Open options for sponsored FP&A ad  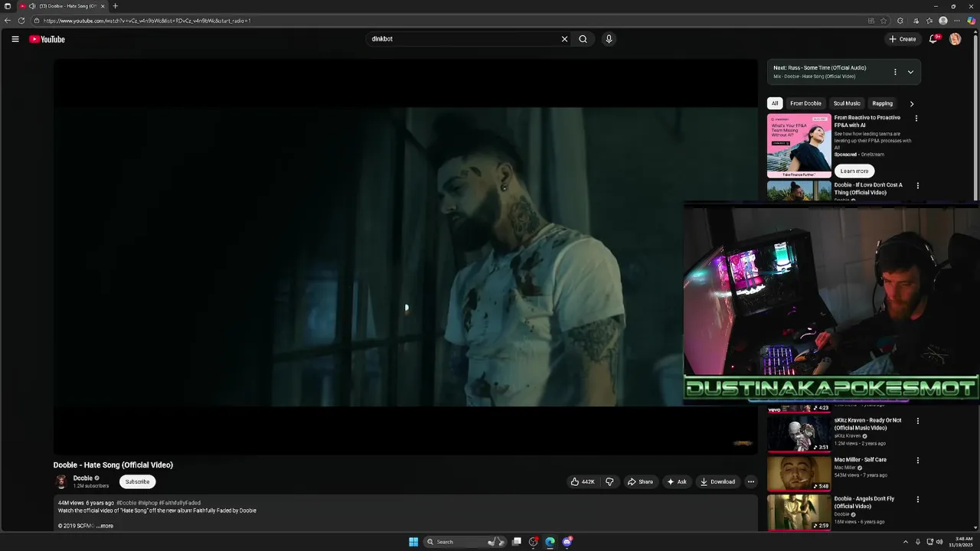pos(916,119)
